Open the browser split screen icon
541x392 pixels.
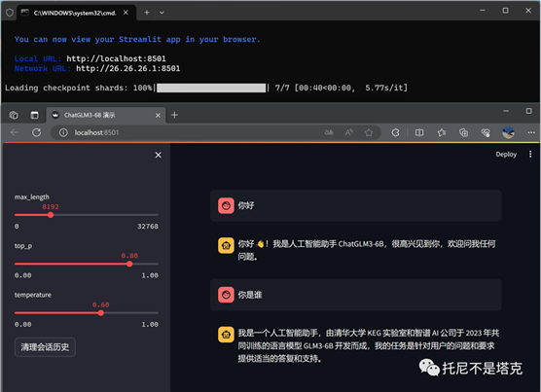419,132
